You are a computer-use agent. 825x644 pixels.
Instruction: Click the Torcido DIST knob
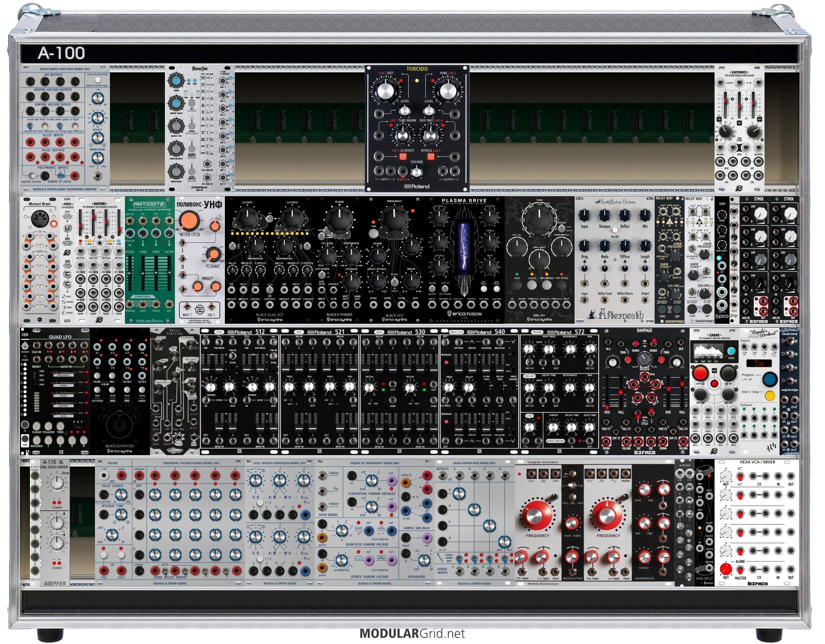pos(385,91)
